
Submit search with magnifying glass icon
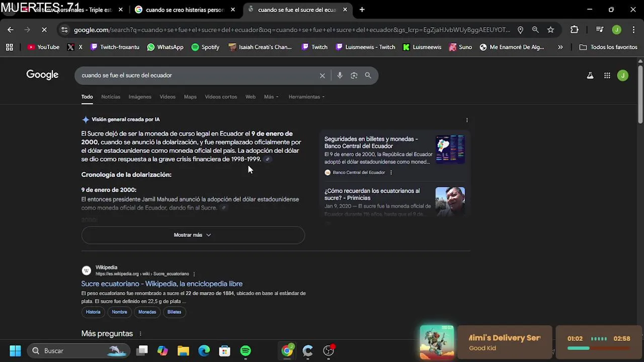(368, 75)
